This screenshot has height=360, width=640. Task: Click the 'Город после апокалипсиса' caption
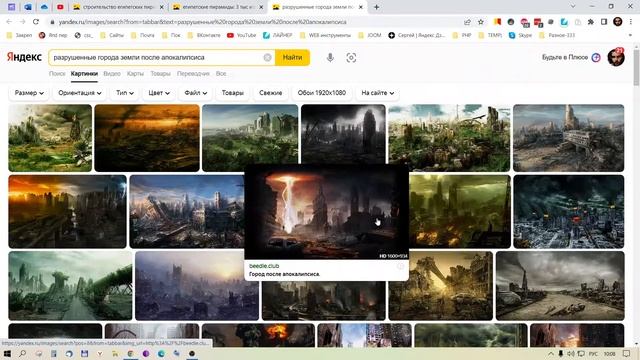pyautogui.click(x=284, y=274)
